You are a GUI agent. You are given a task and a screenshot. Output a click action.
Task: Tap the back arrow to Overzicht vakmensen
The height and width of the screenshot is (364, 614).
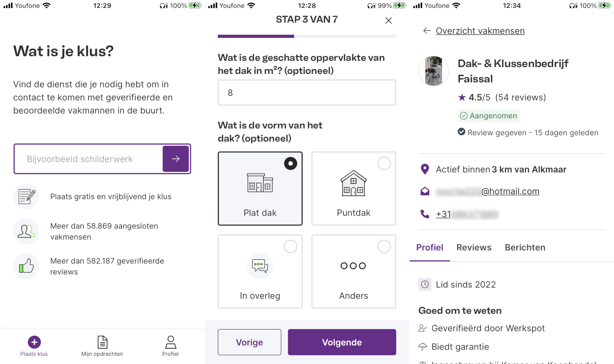(427, 31)
